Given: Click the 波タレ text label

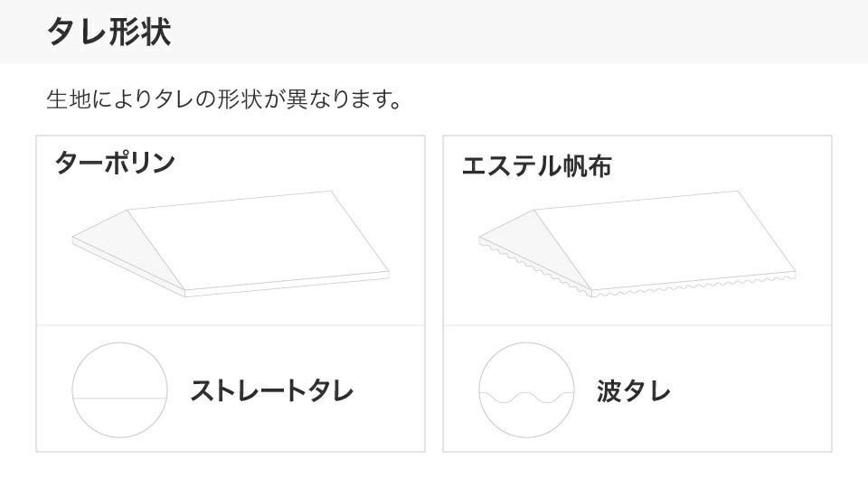Looking at the screenshot, I should tap(634, 390).
